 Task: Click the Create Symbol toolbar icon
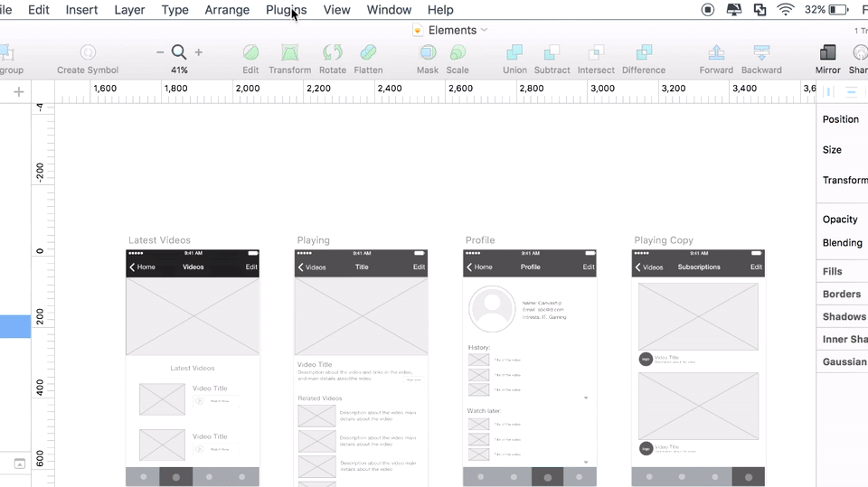[x=88, y=53]
